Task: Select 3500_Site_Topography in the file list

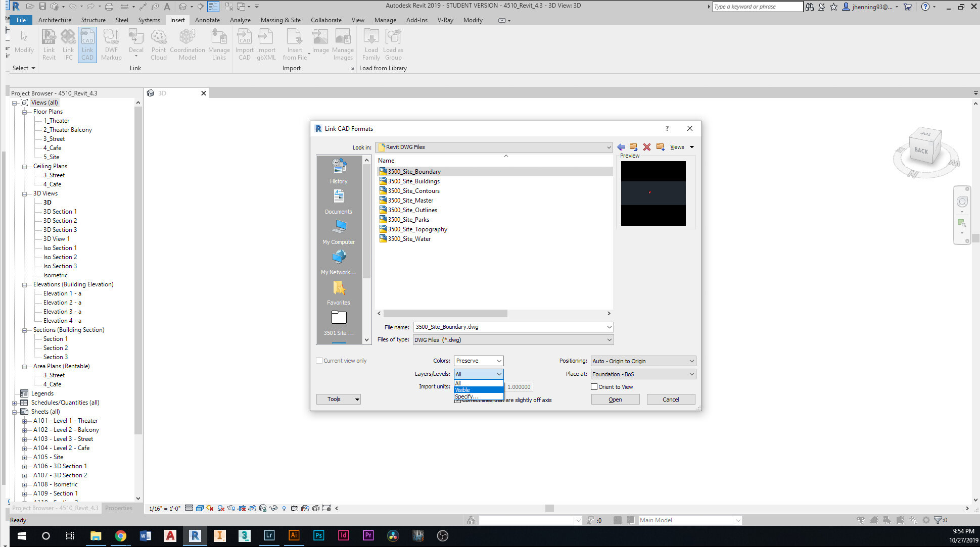Action: (417, 229)
